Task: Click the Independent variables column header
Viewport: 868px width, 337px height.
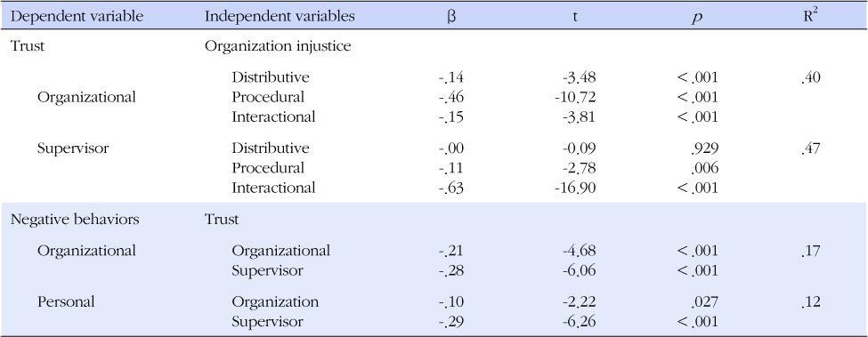Action: (280, 17)
